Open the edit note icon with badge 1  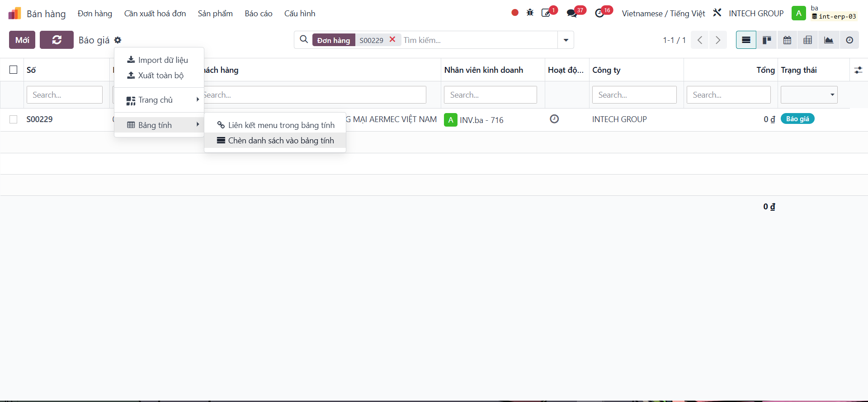(546, 13)
